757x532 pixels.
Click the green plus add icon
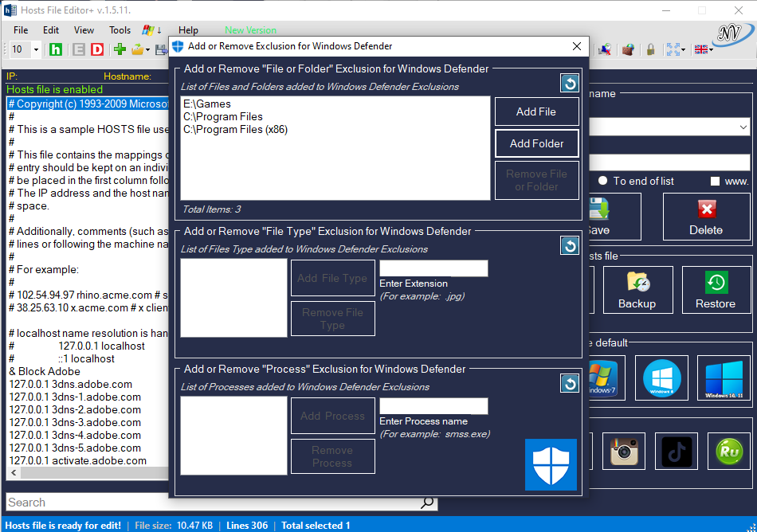point(120,49)
